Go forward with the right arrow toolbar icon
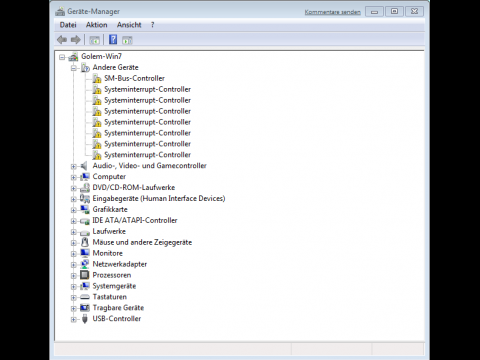This screenshot has height=360, width=480. (x=76, y=40)
